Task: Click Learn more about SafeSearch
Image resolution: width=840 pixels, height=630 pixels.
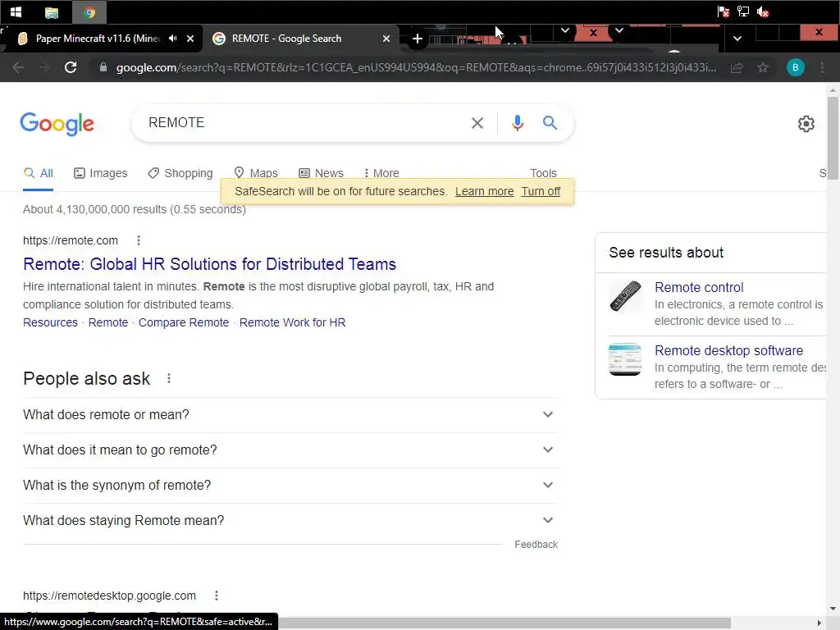Action: pos(484,191)
